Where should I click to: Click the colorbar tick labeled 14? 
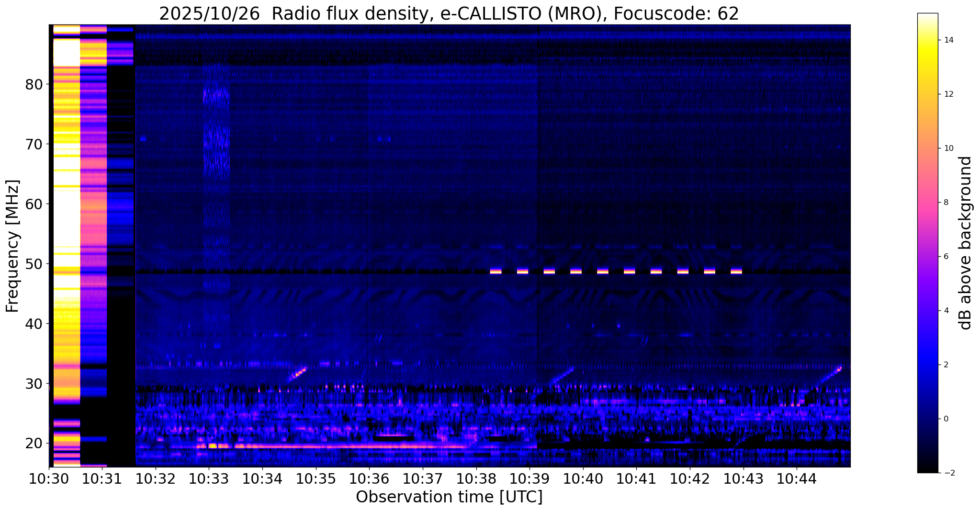pyautogui.click(x=948, y=40)
